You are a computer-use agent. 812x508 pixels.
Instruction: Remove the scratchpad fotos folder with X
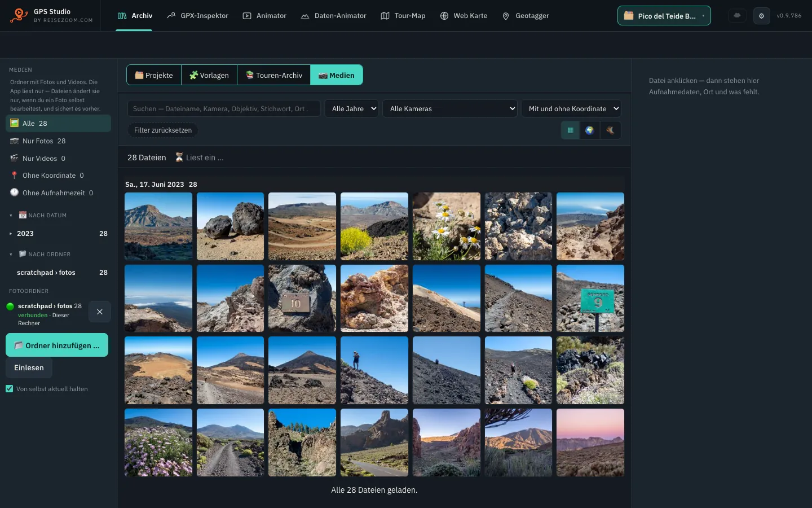tap(100, 312)
